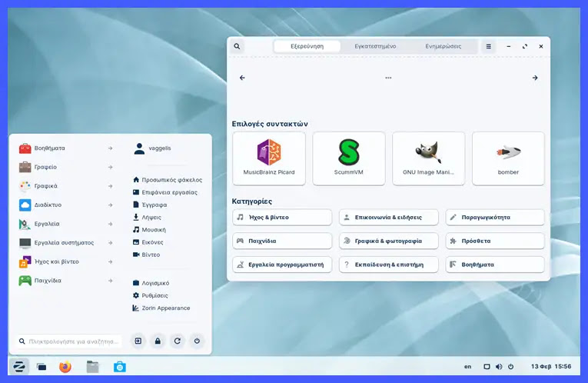Expand the Γραφείο submenu arrow
The width and height of the screenshot is (588, 383).
pos(110,168)
